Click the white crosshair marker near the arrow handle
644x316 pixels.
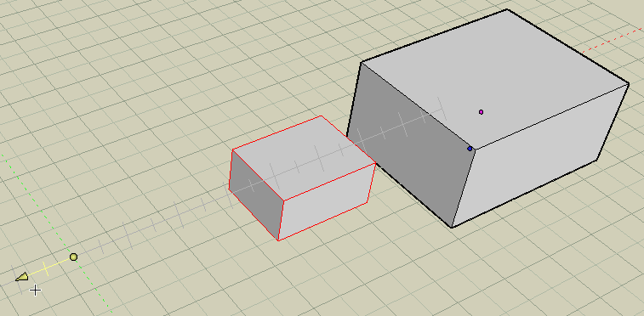tap(36, 291)
